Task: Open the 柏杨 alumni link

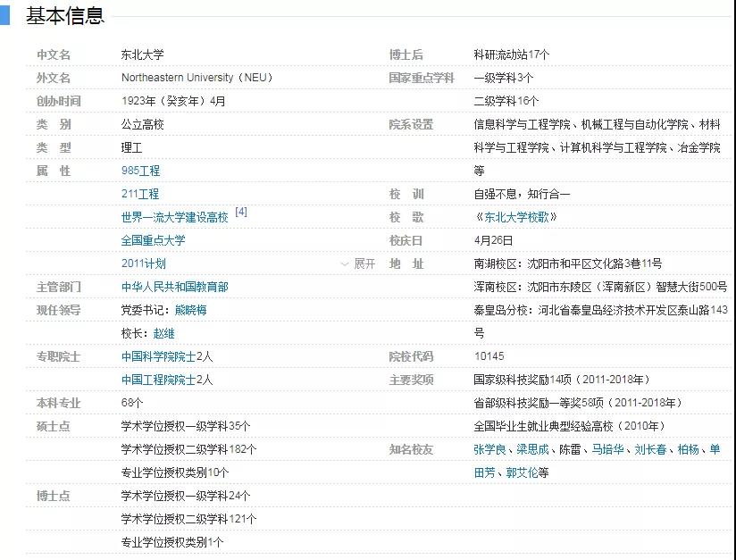Action: pyautogui.click(x=688, y=449)
